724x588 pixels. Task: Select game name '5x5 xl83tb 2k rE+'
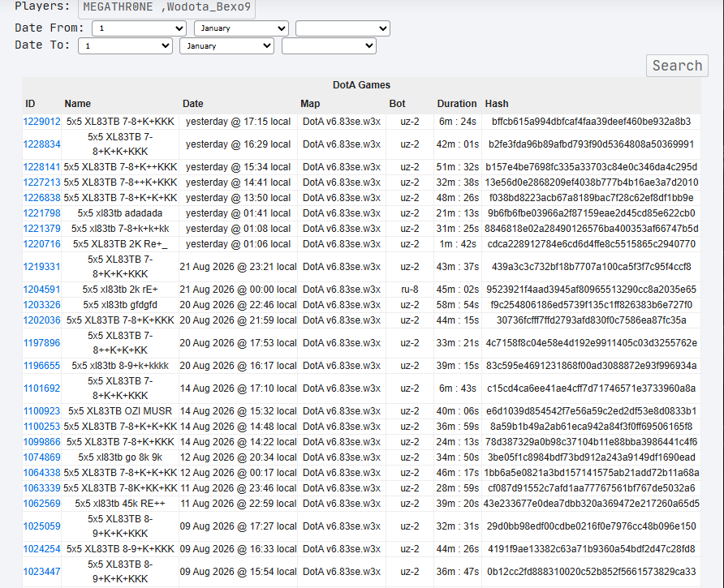point(120,290)
